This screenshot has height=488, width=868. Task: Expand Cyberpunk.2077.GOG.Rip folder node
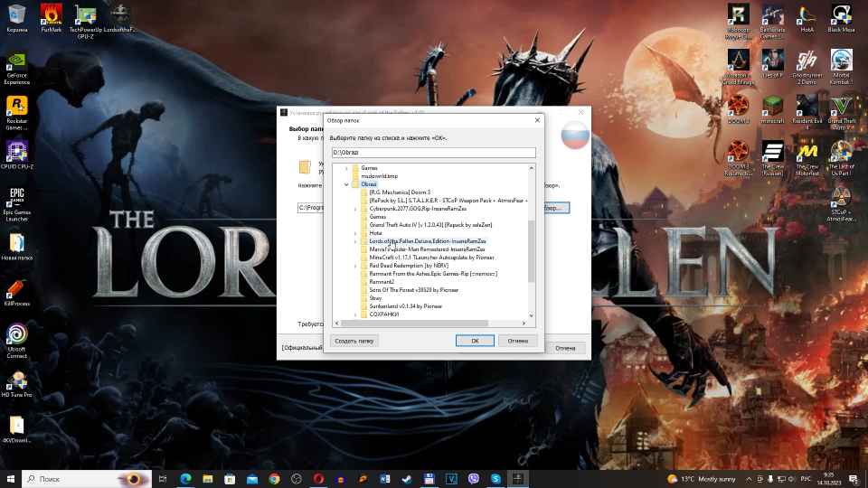pos(355,209)
